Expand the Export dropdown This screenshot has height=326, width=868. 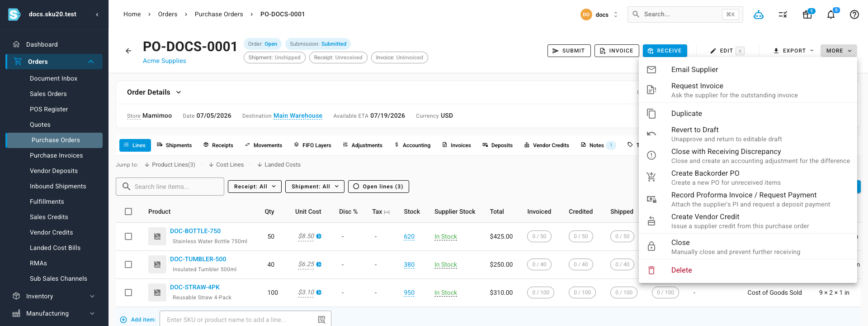tap(793, 51)
